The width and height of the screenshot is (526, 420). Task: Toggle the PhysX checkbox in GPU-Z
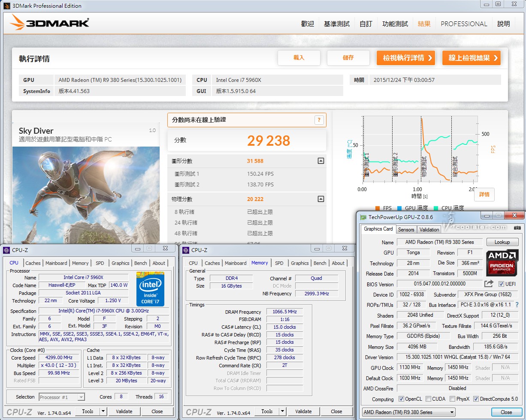coord(452,399)
